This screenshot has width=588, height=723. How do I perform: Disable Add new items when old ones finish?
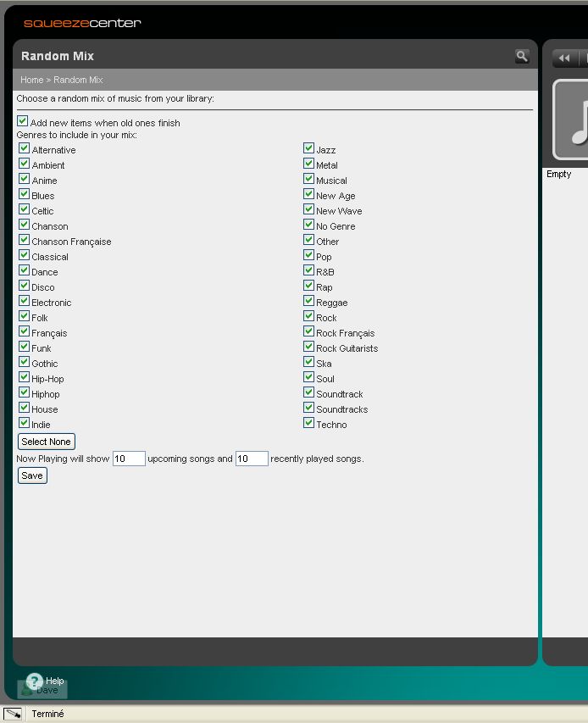click(23, 122)
